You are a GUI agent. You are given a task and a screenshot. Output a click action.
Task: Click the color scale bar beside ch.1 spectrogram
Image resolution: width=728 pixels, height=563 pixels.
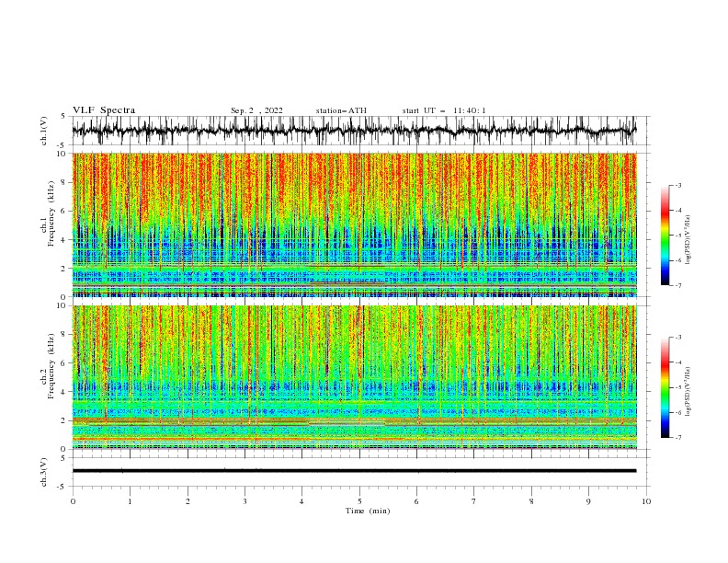(x=665, y=236)
